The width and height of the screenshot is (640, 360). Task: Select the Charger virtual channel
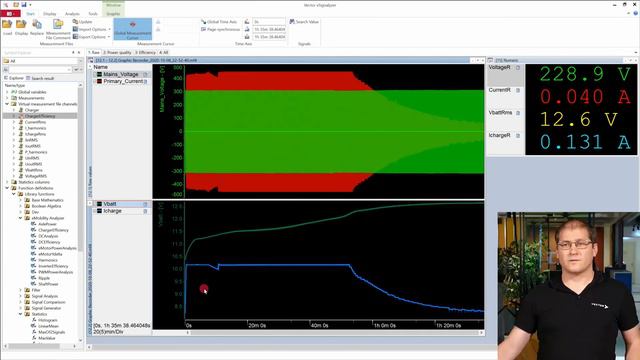(x=32, y=110)
